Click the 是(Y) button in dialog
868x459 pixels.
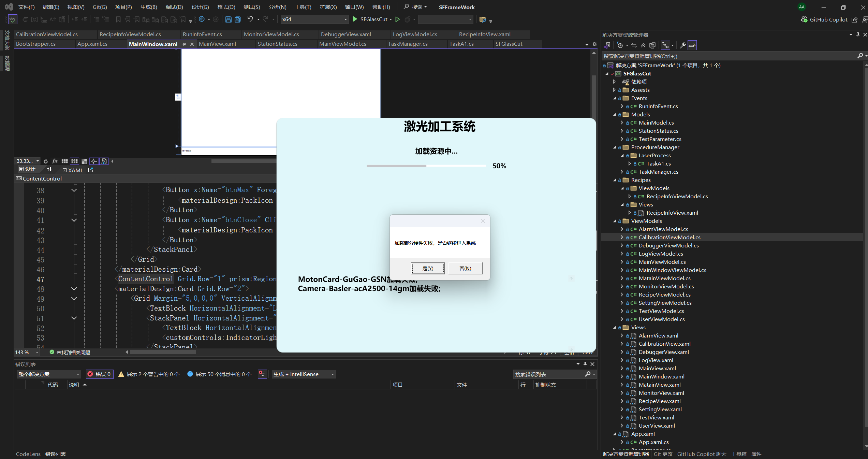tap(428, 268)
